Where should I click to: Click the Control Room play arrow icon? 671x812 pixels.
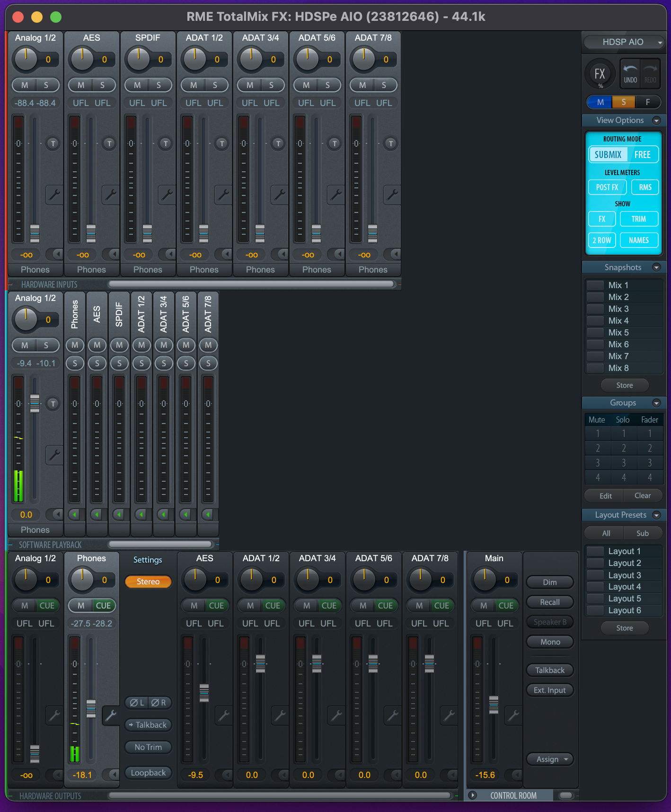(472, 795)
